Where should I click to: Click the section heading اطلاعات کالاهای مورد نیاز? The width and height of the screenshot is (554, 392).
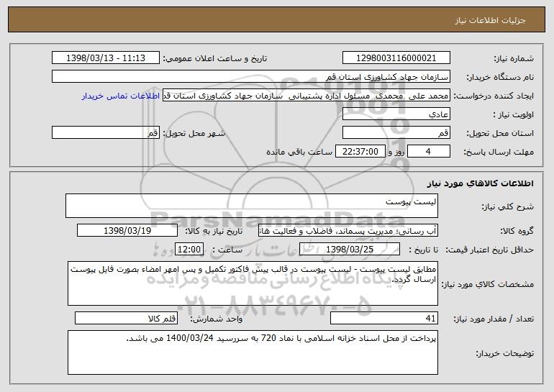coord(480,183)
